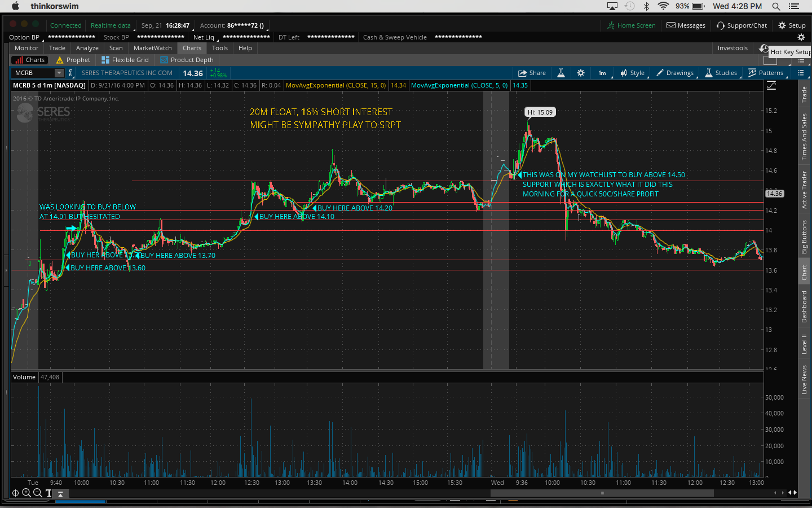Image resolution: width=812 pixels, height=508 pixels.
Task: Open the Style menu
Action: click(x=633, y=73)
